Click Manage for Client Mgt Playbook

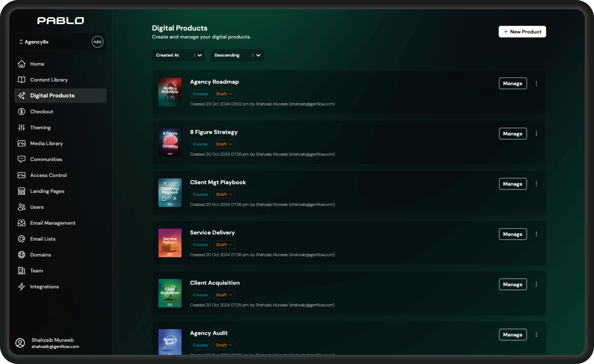tap(513, 184)
